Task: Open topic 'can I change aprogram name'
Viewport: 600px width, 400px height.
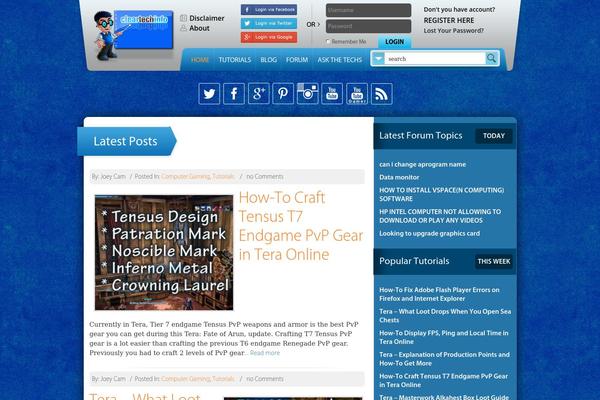Action: [x=422, y=164]
